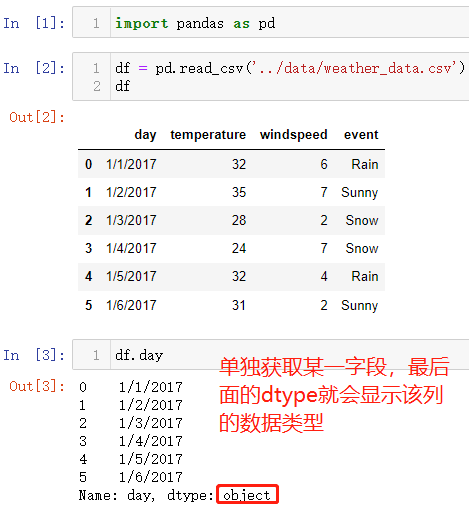Click the In [3] prompt label
Viewport: 469px width, 508px height.
tap(34, 355)
